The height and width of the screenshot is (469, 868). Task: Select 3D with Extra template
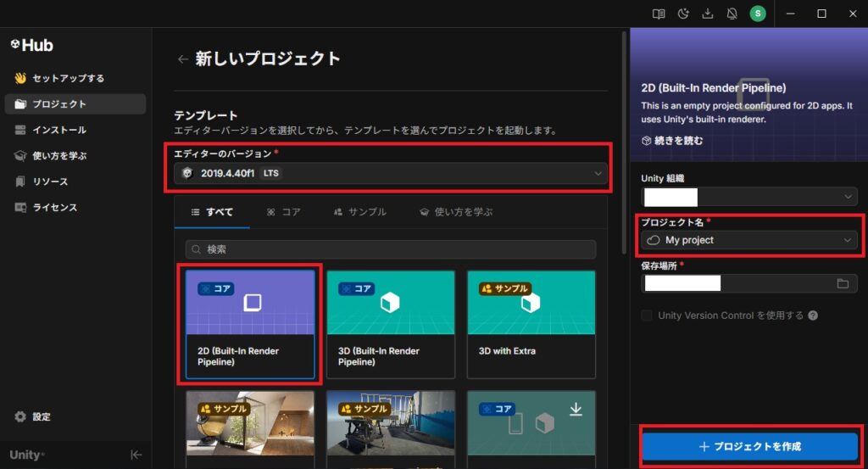pos(531,325)
